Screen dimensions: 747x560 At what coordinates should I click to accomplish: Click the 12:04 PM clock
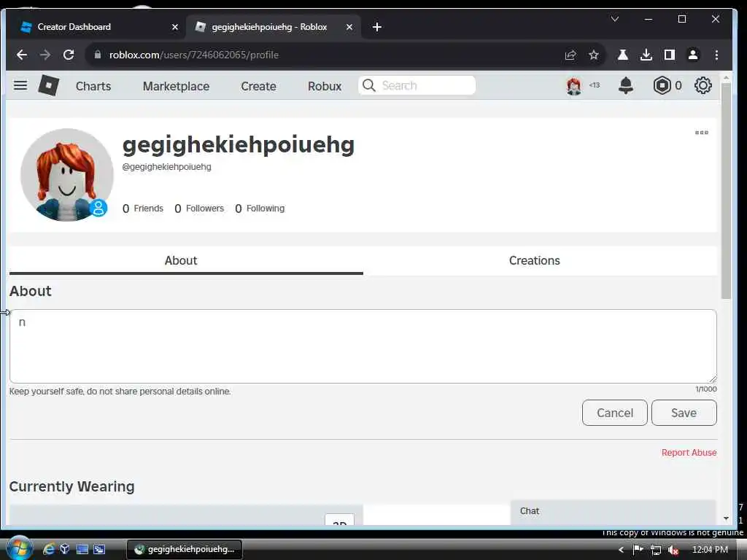(710, 550)
